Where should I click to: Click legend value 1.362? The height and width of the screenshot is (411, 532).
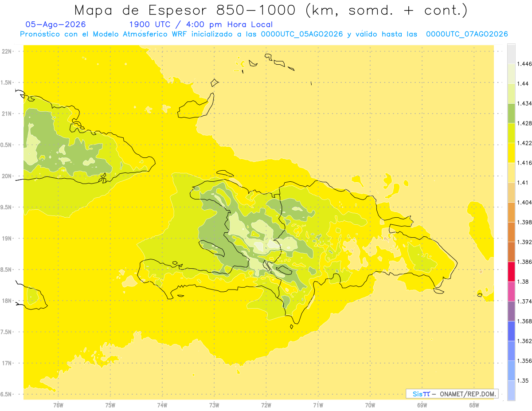[x=525, y=341]
